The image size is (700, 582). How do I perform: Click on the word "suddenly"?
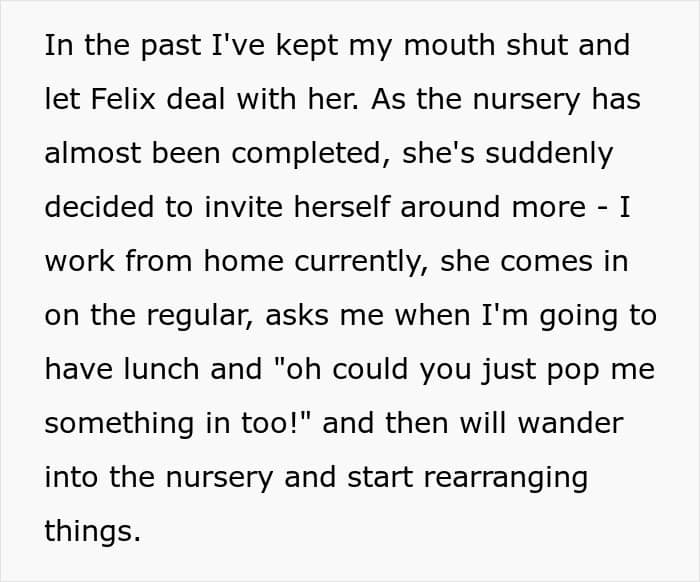[x=549, y=155]
